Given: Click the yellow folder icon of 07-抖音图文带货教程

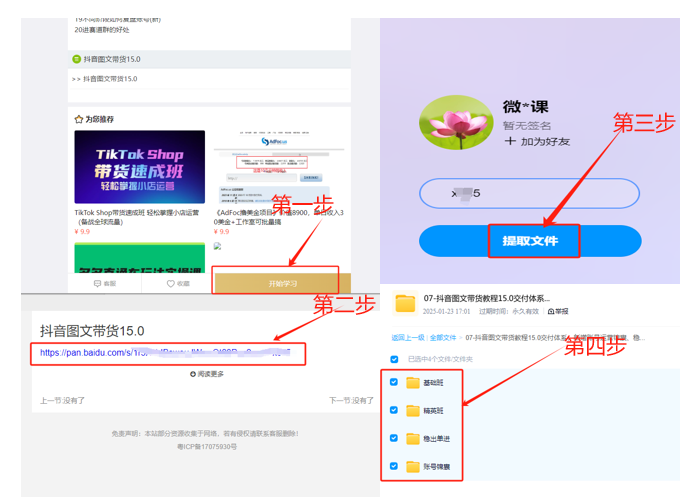Looking at the screenshot, I should click(x=405, y=304).
